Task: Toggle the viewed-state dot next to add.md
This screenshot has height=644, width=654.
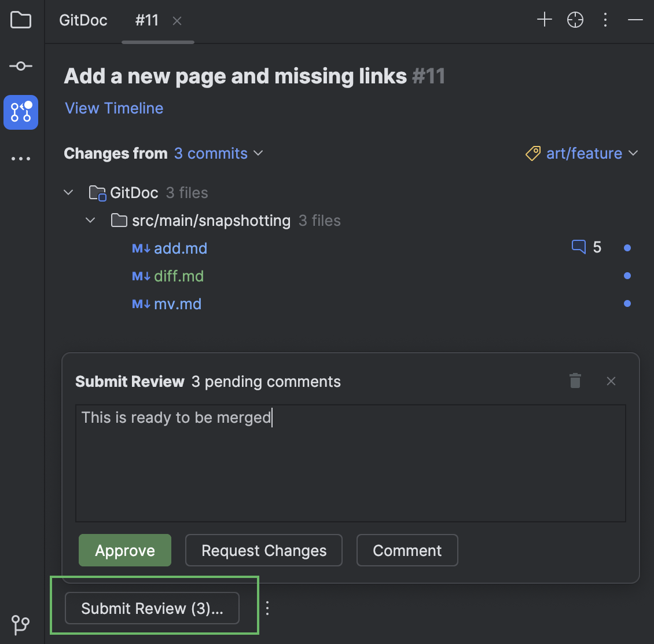Action: [627, 247]
